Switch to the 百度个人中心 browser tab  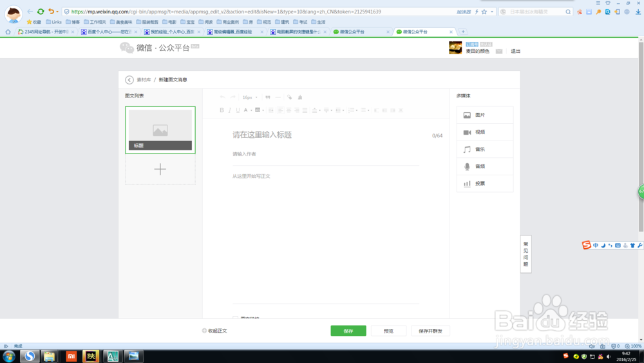click(x=108, y=32)
